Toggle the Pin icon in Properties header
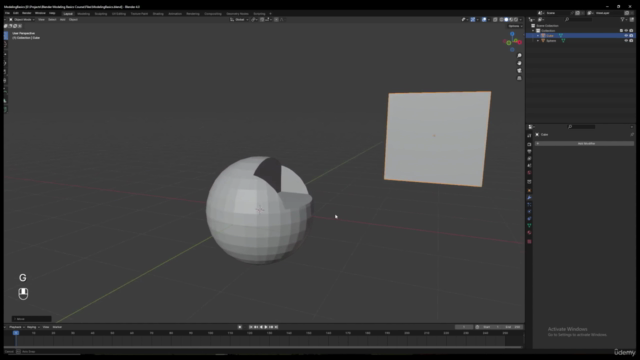The image size is (640, 360). 632,134
